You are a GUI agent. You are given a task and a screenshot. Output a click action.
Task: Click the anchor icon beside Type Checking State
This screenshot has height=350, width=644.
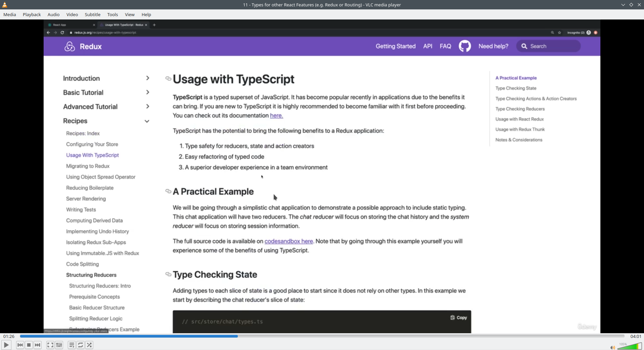pyautogui.click(x=168, y=274)
